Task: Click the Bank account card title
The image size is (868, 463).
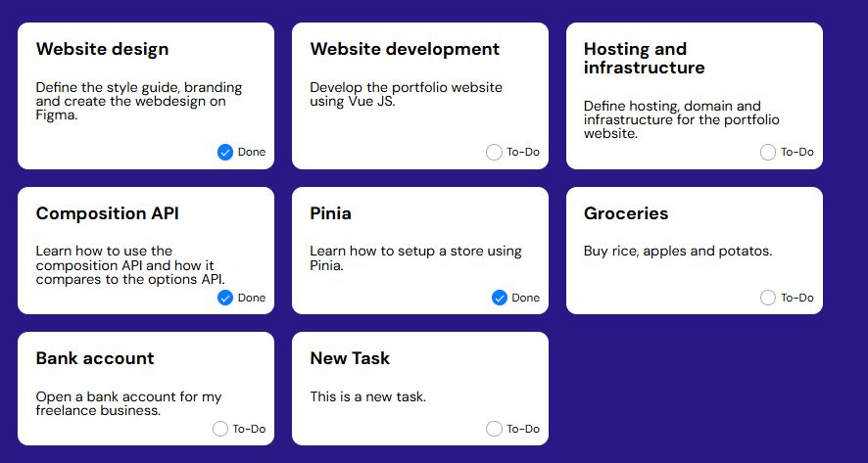Action: click(95, 358)
